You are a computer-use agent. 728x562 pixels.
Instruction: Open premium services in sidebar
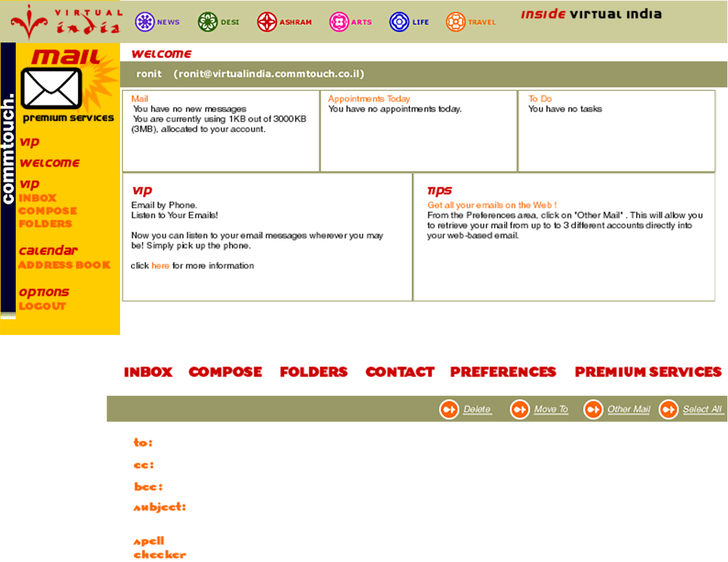68,118
